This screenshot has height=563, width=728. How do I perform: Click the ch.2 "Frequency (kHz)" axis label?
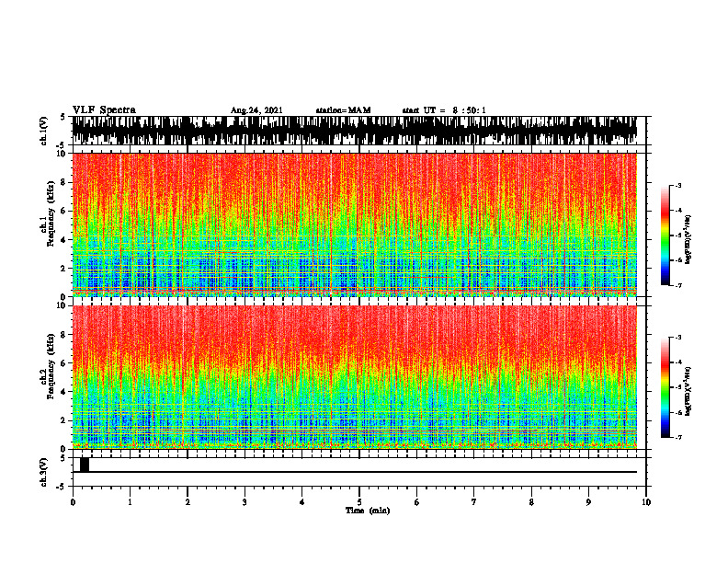51,366
